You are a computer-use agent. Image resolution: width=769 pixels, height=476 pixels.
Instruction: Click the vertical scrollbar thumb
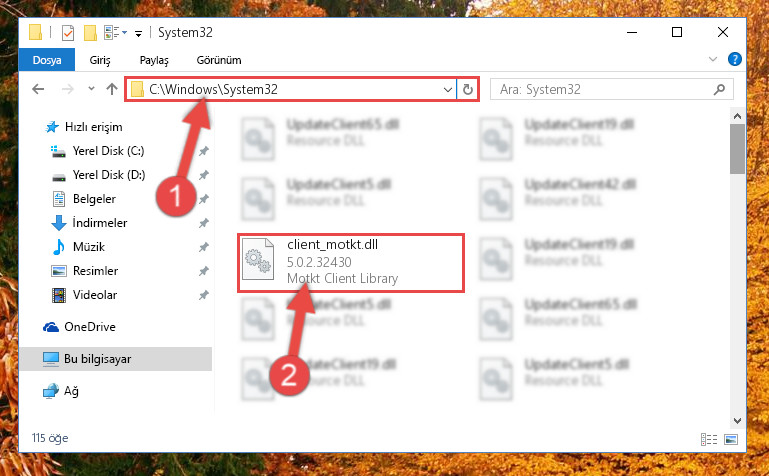pyautogui.click(x=737, y=149)
